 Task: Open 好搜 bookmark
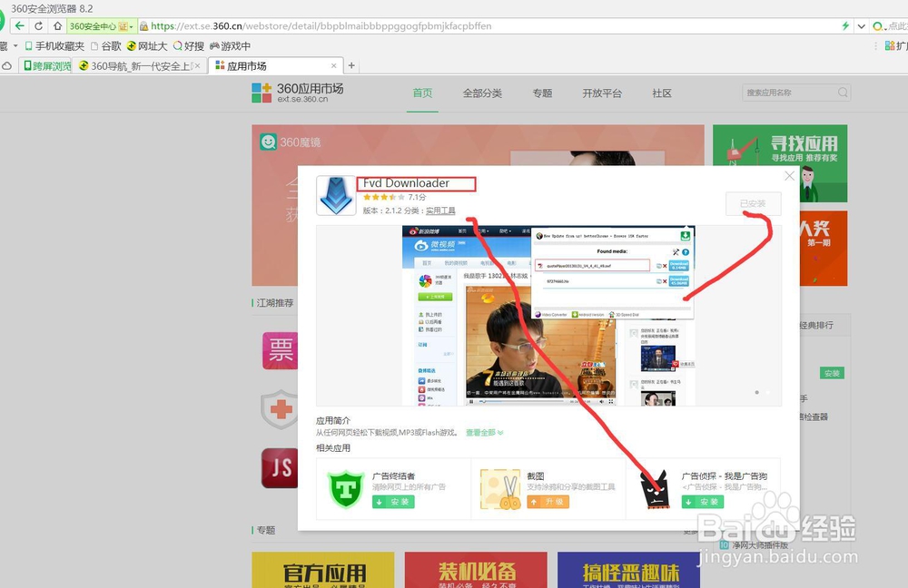[189, 45]
